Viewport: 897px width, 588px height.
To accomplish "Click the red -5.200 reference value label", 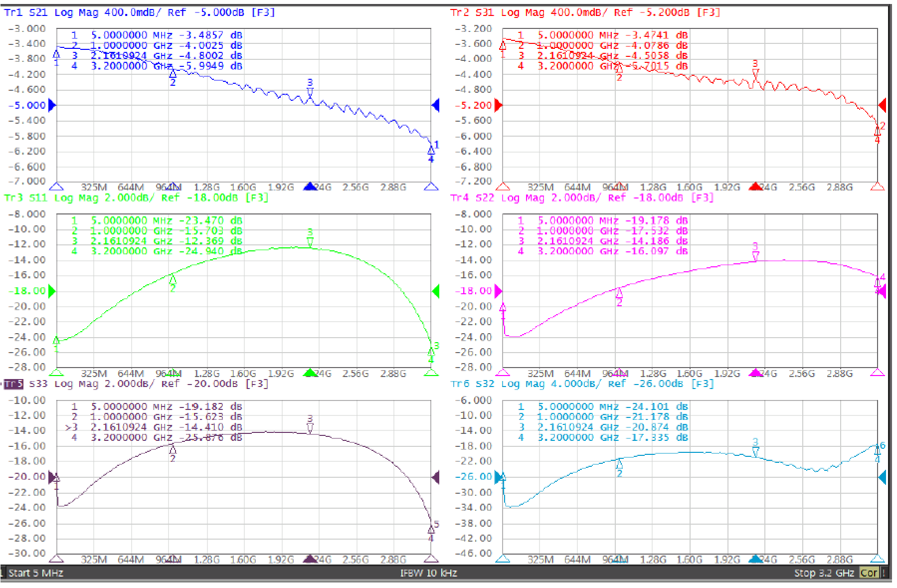I will [x=473, y=105].
